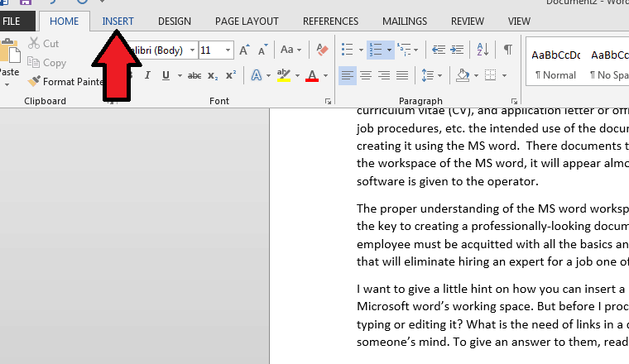Expand the line spacing options
Screen dimensions: 629x364
(431, 76)
